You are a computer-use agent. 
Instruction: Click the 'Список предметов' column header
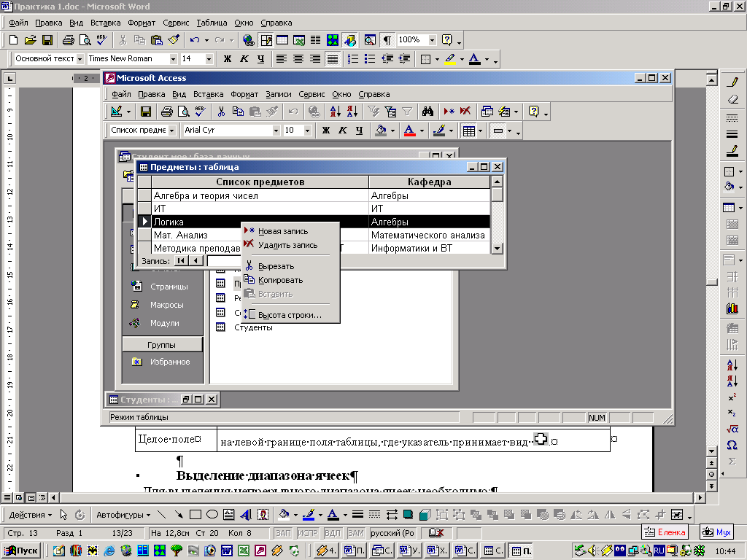pyautogui.click(x=260, y=182)
